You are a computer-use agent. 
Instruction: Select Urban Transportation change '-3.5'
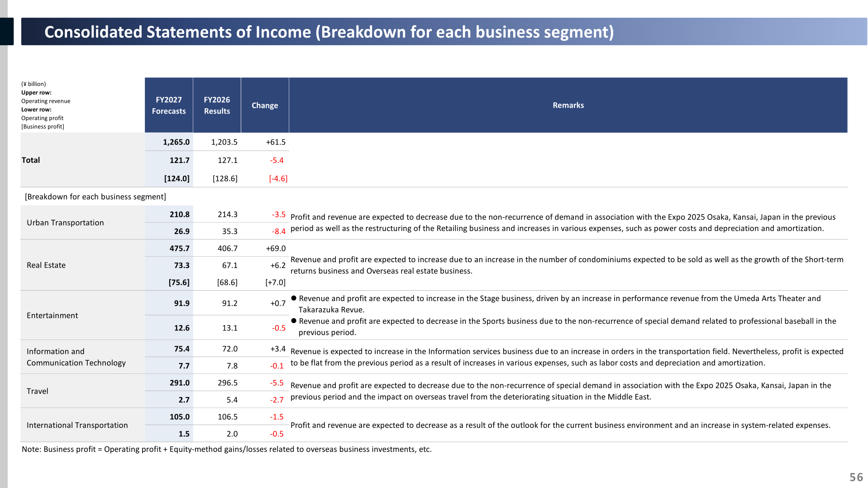[x=279, y=215]
